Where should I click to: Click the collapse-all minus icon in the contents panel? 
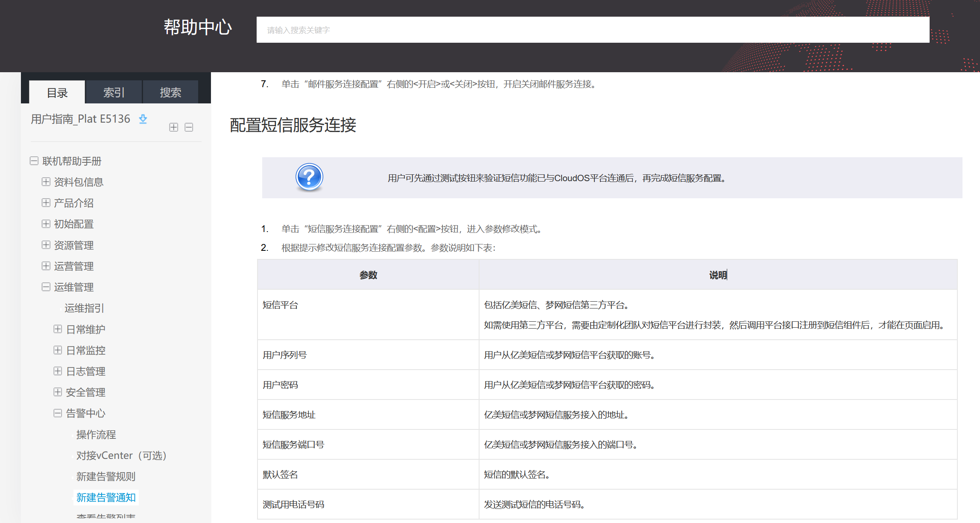point(189,127)
